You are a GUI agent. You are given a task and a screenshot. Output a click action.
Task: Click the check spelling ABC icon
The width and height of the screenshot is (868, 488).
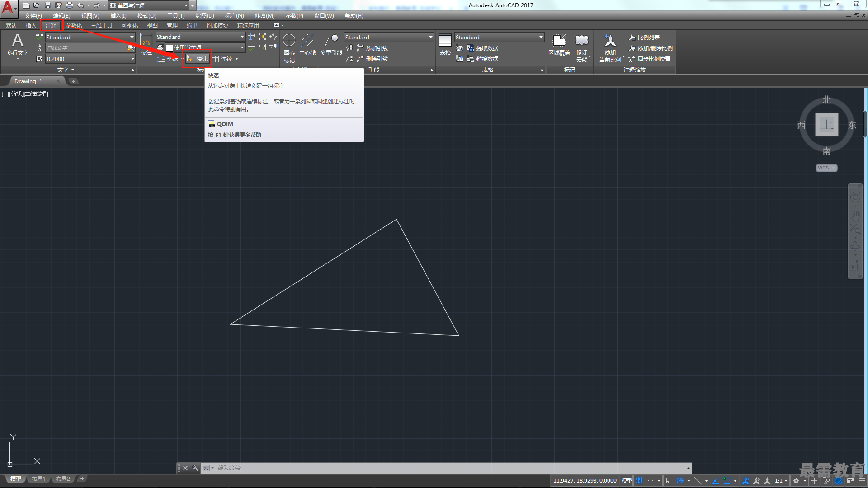tap(39, 37)
